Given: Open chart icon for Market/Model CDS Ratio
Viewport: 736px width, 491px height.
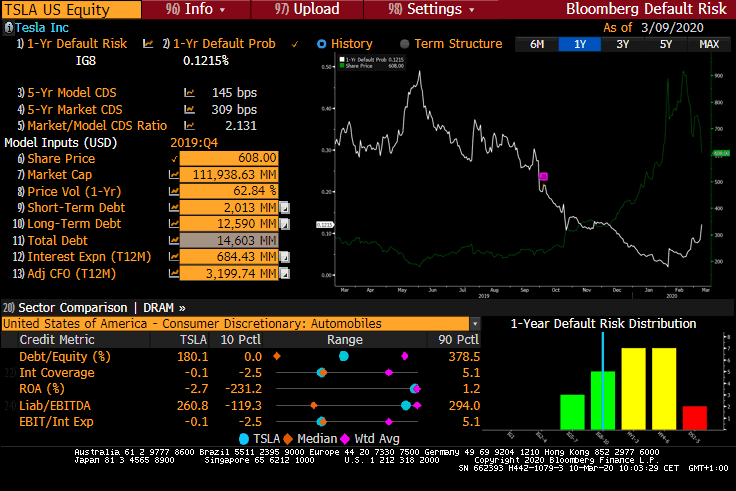Looking at the screenshot, I should tap(189, 125).
